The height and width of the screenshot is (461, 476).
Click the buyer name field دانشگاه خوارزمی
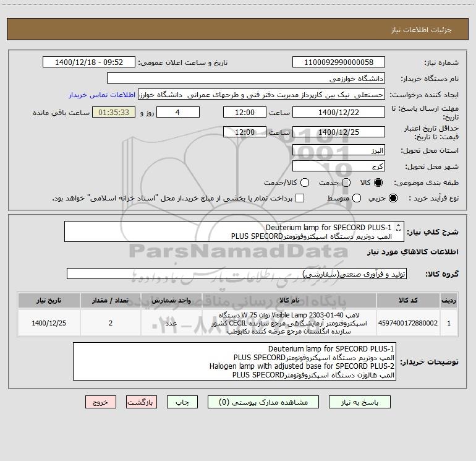(x=246, y=79)
